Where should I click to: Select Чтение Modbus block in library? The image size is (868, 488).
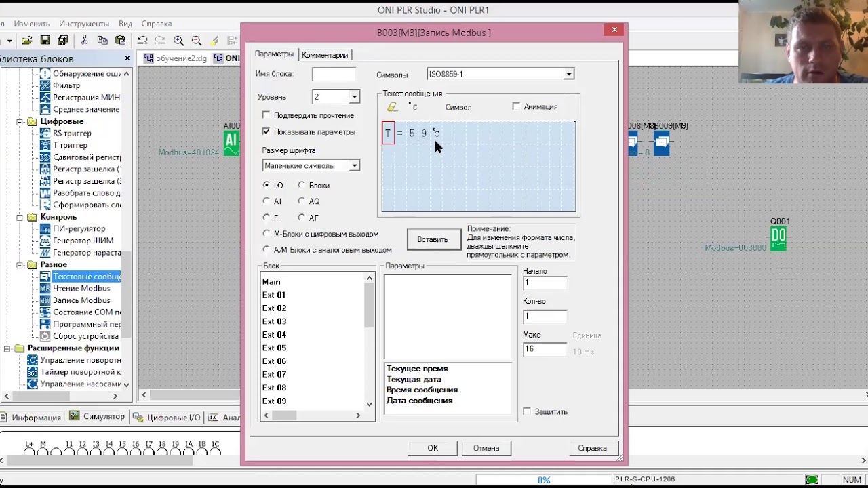tap(81, 288)
